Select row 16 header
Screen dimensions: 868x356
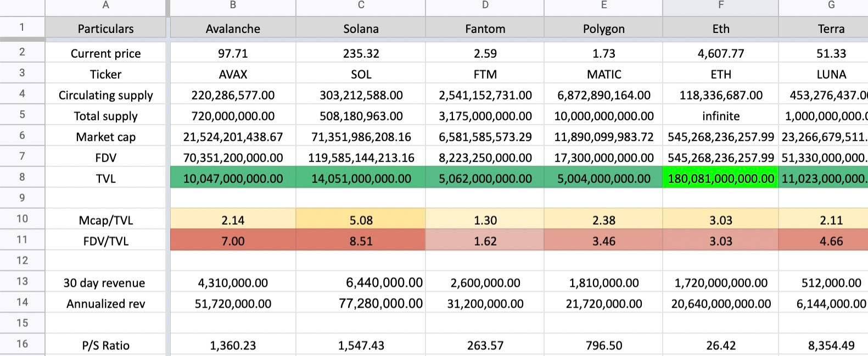(x=22, y=344)
